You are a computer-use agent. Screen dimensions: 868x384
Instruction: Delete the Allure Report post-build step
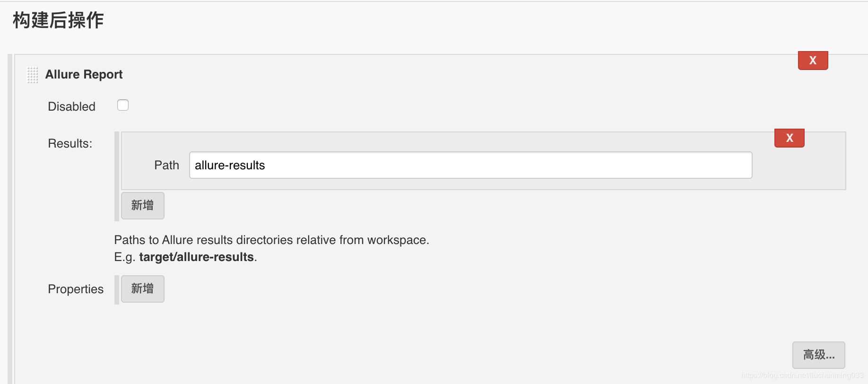[813, 61]
